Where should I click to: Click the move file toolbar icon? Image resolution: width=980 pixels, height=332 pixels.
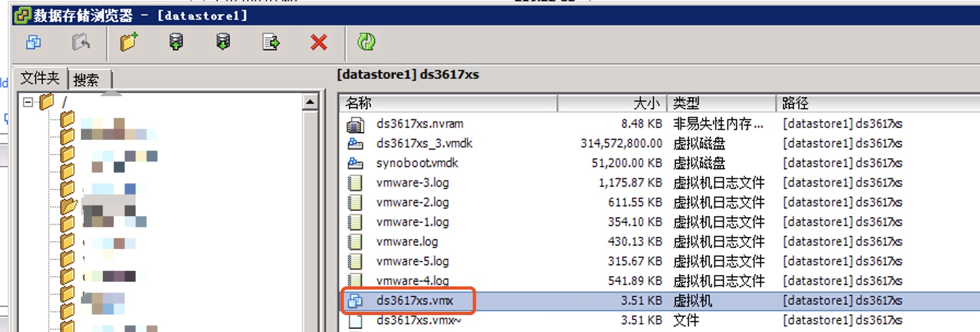click(x=271, y=42)
